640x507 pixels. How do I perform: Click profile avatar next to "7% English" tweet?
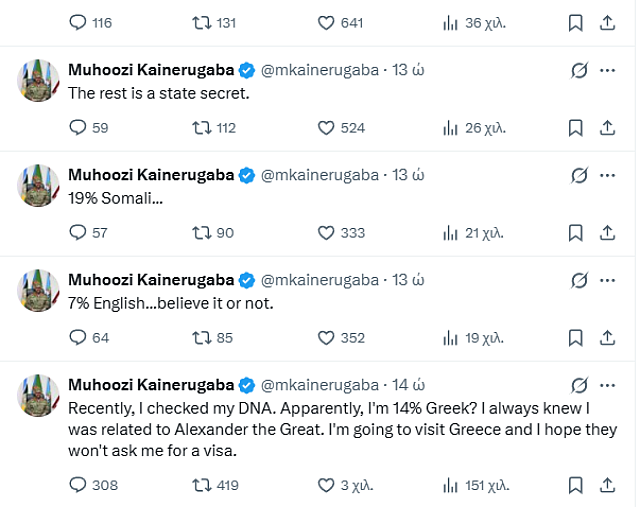[x=38, y=290]
